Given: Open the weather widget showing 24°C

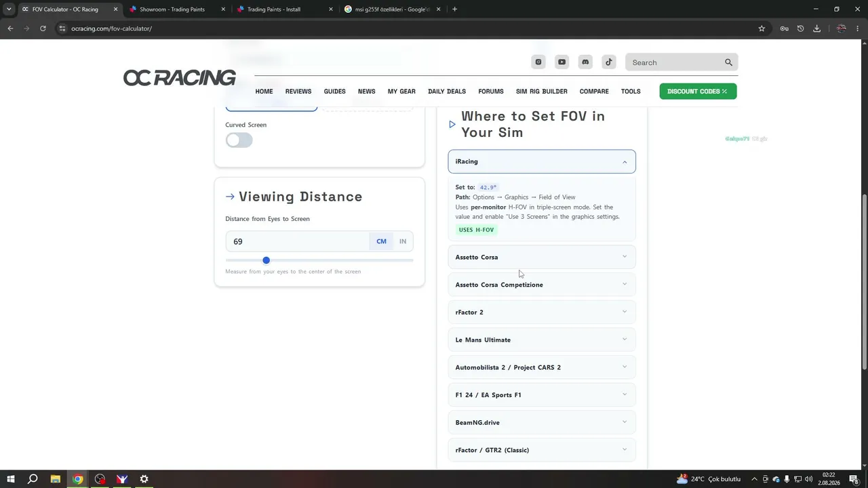Looking at the screenshot, I should point(708,479).
